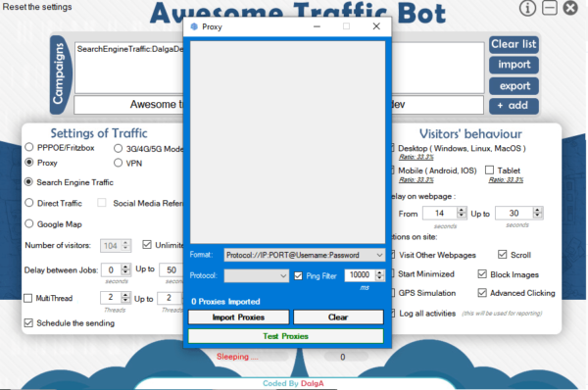The image size is (588, 390).
Task: Click the Clear list button
Action: pyautogui.click(x=514, y=44)
